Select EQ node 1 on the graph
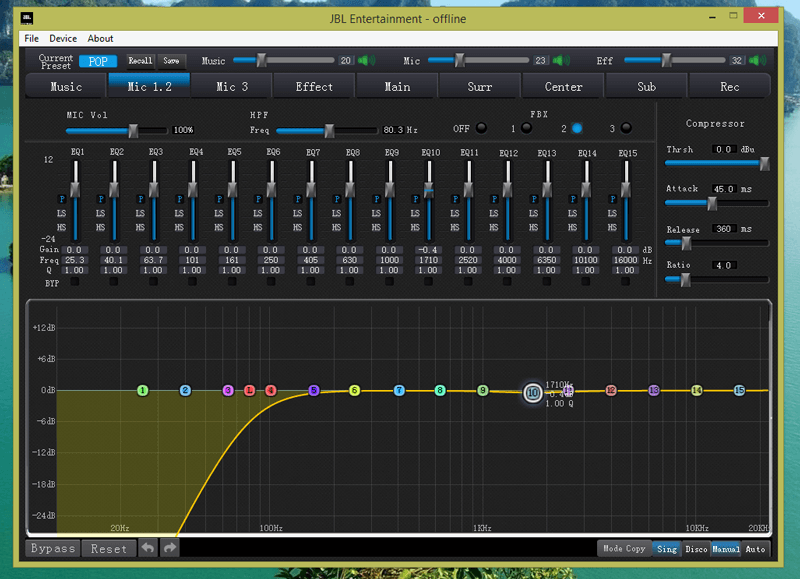Screen dimensions: 800x579 click(143, 390)
